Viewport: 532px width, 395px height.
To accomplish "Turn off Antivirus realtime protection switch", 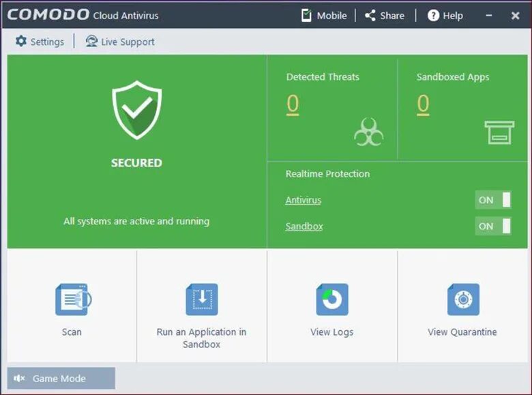I will tap(493, 200).
